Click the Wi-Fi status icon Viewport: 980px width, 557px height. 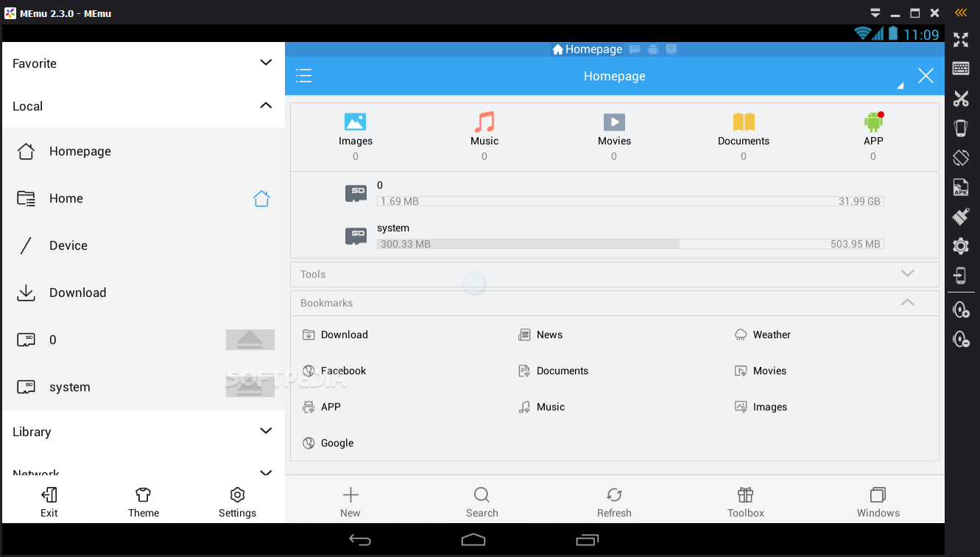(x=862, y=33)
